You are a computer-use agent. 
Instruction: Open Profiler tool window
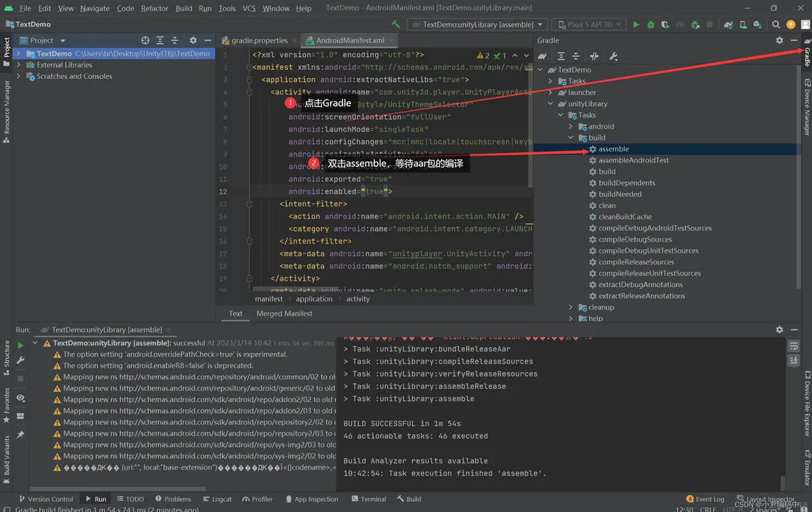click(257, 499)
